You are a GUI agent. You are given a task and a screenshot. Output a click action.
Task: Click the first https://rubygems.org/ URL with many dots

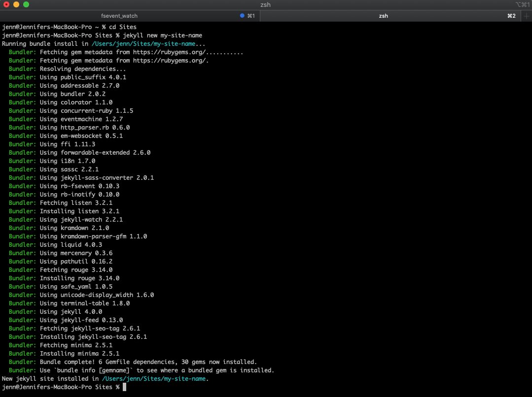tap(188, 52)
